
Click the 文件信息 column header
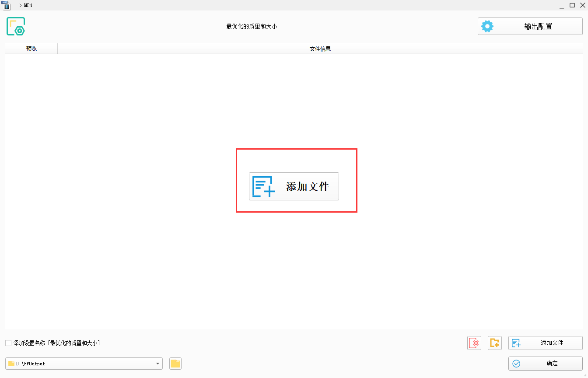coord(320,49)
